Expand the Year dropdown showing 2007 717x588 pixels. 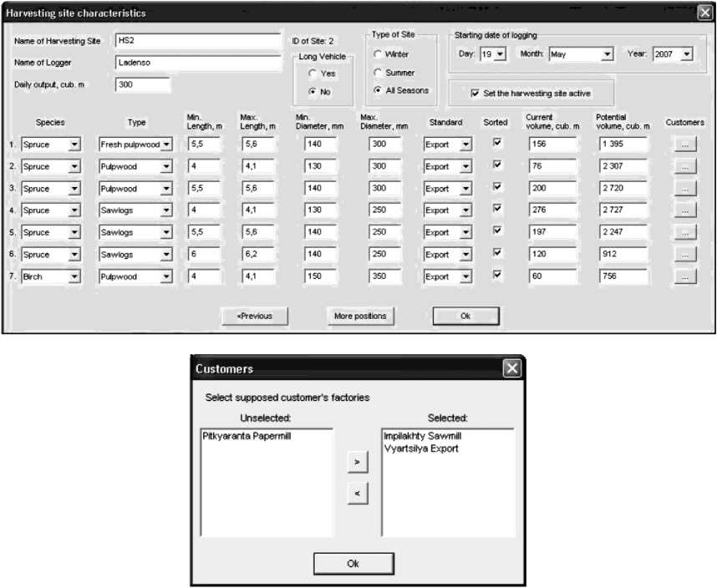(x=686, y=54)
